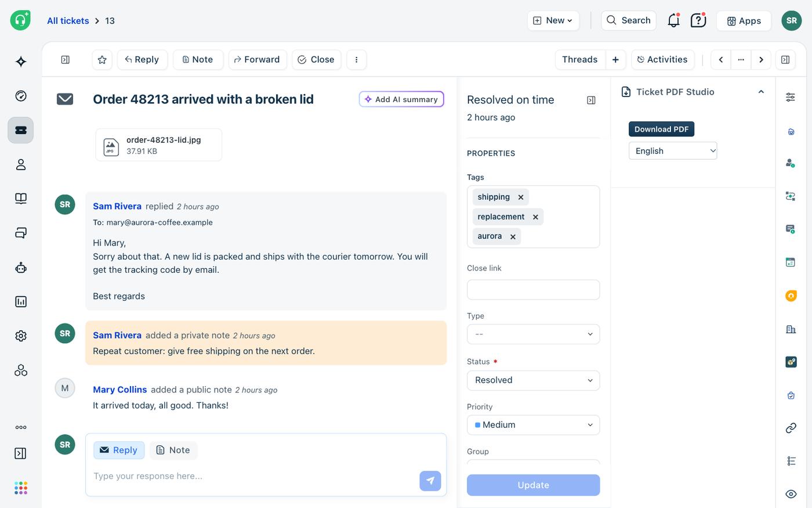Open the order-48213-lid.jpg attachment

click(159, 145)
